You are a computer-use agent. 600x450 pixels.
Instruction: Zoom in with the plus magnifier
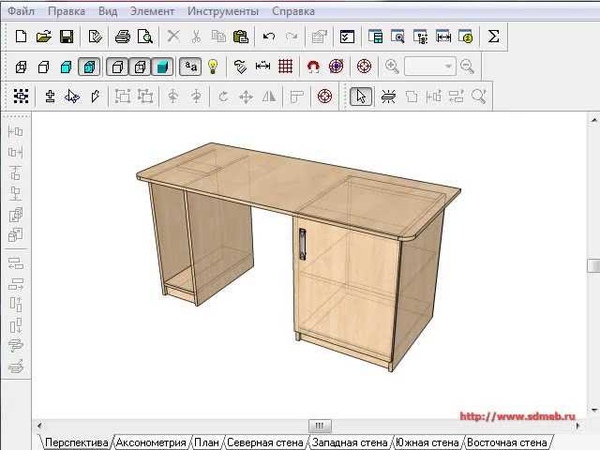(x=392, y=67)
